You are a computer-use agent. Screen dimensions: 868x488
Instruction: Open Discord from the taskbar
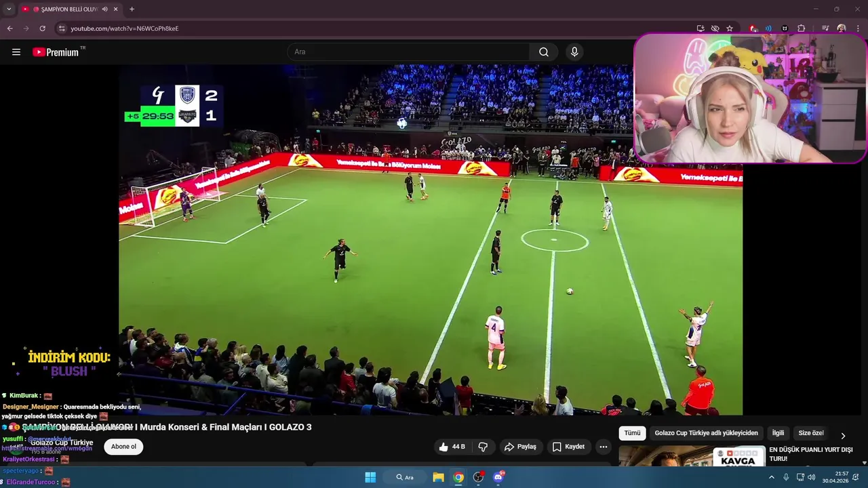(498, 477)
